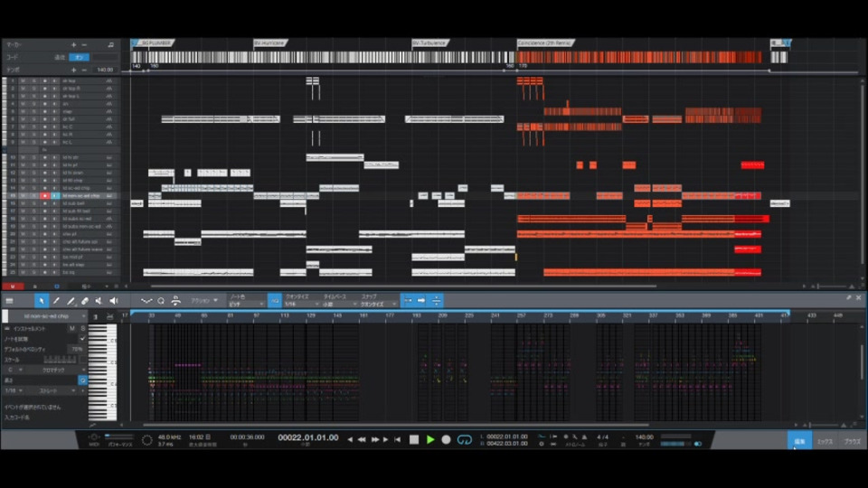Click the tempo value 140.00 field
This screenshot has height=488, width=868.
[644, 437]
